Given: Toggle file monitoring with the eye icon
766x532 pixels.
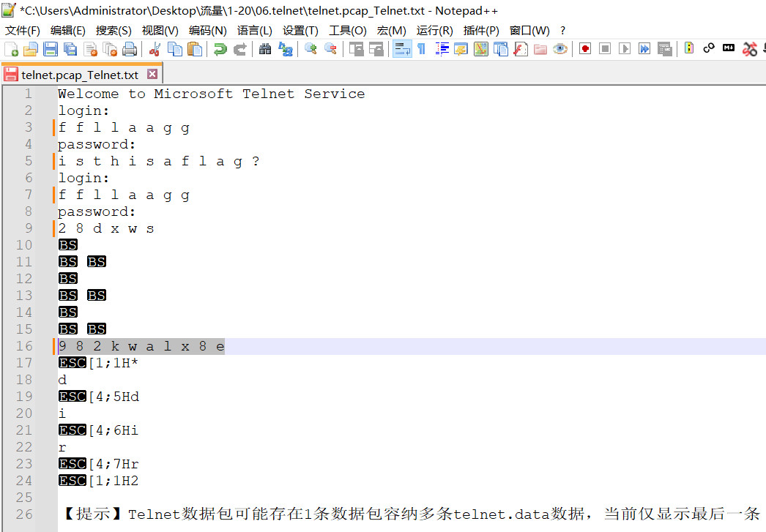Looking at the screenshot, I should pyautogui.click(x=560, y=49).
